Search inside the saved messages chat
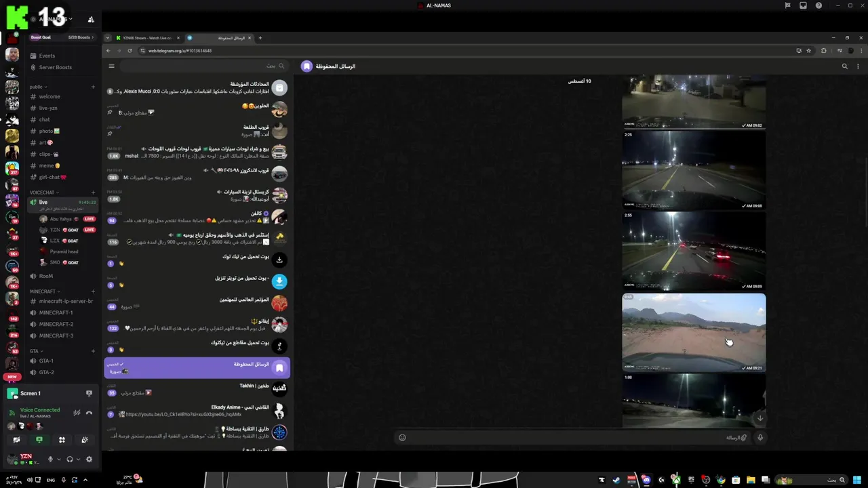868x488 pixels. [x=844, y=66]
